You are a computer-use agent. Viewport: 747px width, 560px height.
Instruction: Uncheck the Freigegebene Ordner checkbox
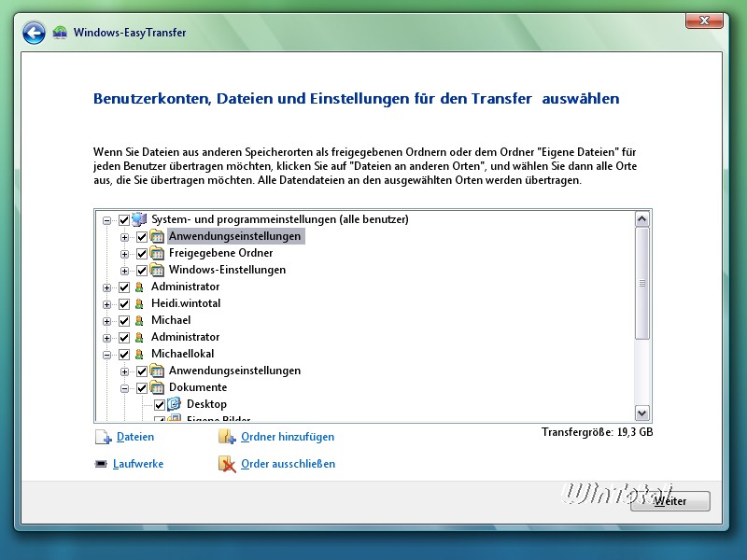(x=142, y=253)
